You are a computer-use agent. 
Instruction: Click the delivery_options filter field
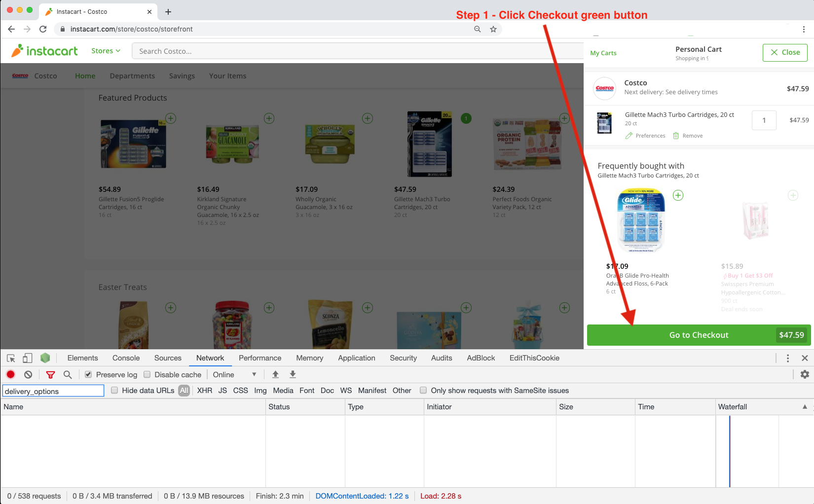coord(53,391)
